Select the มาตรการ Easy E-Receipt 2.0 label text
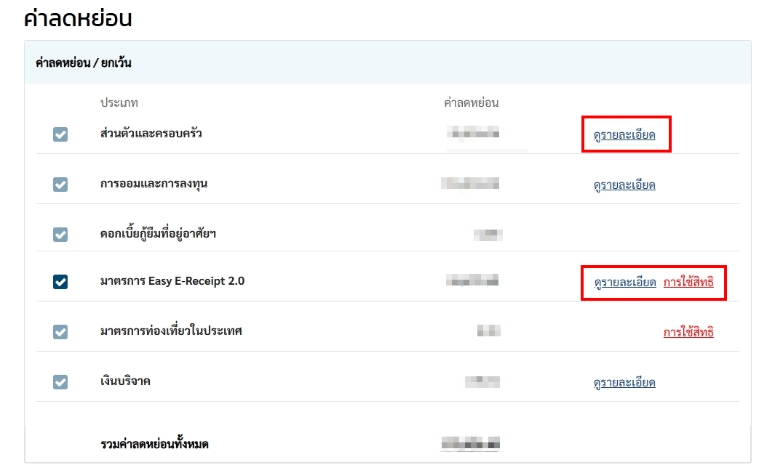 pyautogui.click(x=172, y=282)
